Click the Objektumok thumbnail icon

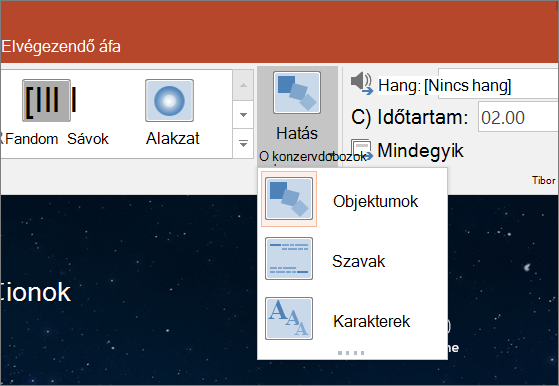(x=289, y=199)
